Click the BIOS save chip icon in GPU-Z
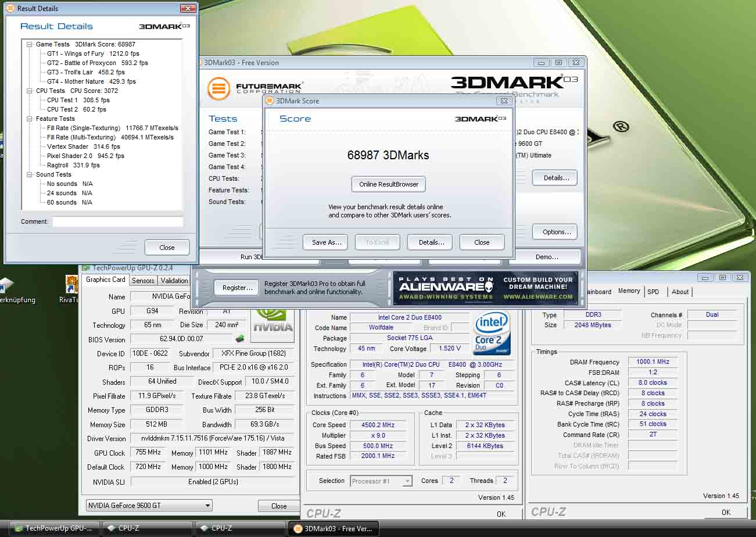This screenshot has width=756, height=537. 239,338
